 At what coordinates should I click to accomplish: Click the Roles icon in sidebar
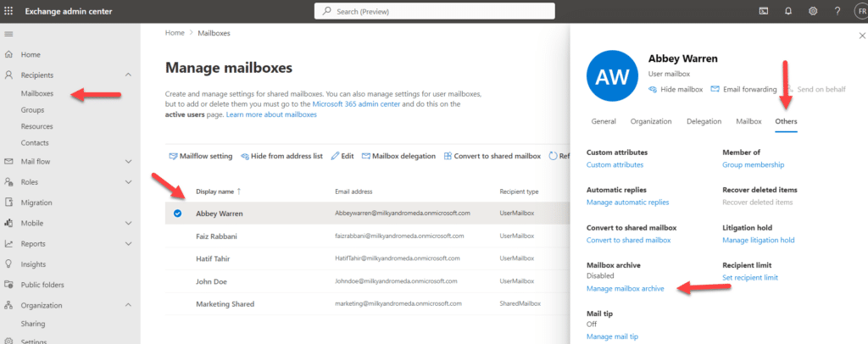click(x=8, y=182)
